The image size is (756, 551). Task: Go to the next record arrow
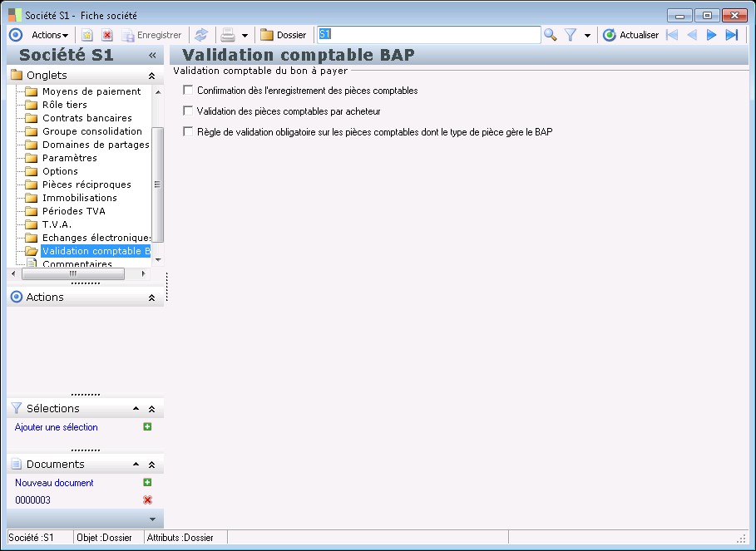click(x=712, y=35)
